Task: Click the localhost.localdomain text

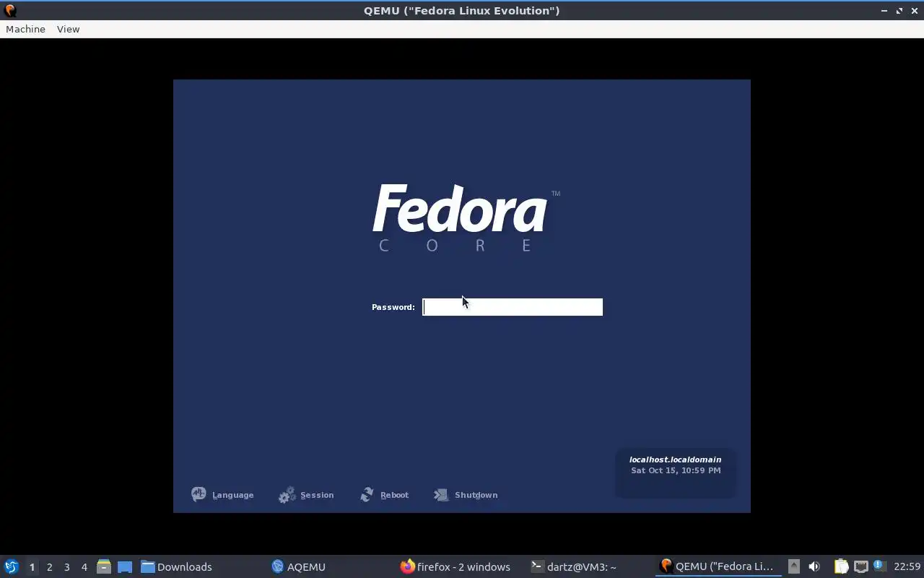Action: click(x=675, y=460)
